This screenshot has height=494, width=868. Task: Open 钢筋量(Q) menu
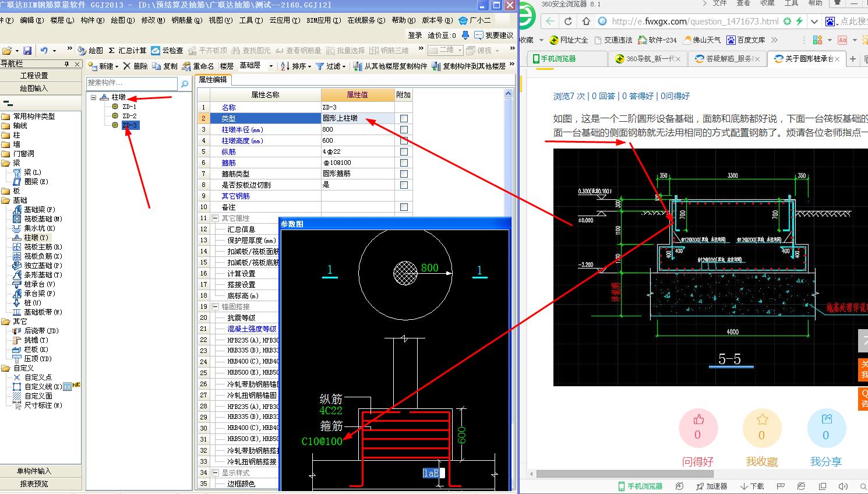pyautogui.click(x=187, y=20)
